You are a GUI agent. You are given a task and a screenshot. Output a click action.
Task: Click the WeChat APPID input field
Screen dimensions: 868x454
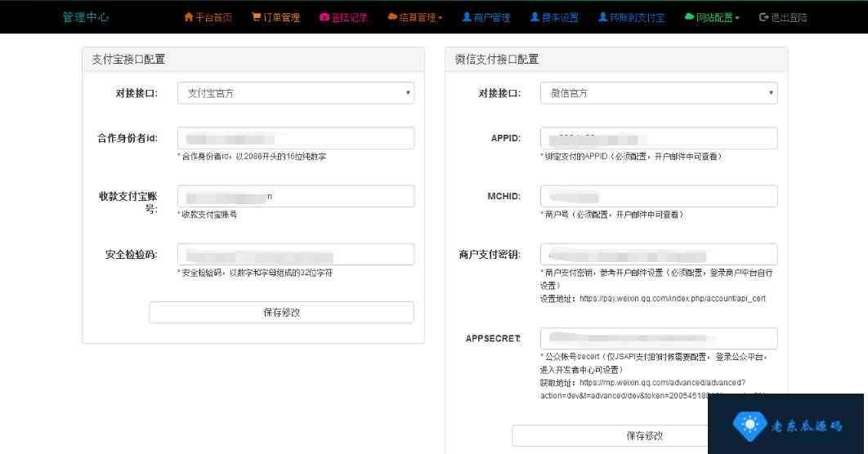(x=658, y=138)
